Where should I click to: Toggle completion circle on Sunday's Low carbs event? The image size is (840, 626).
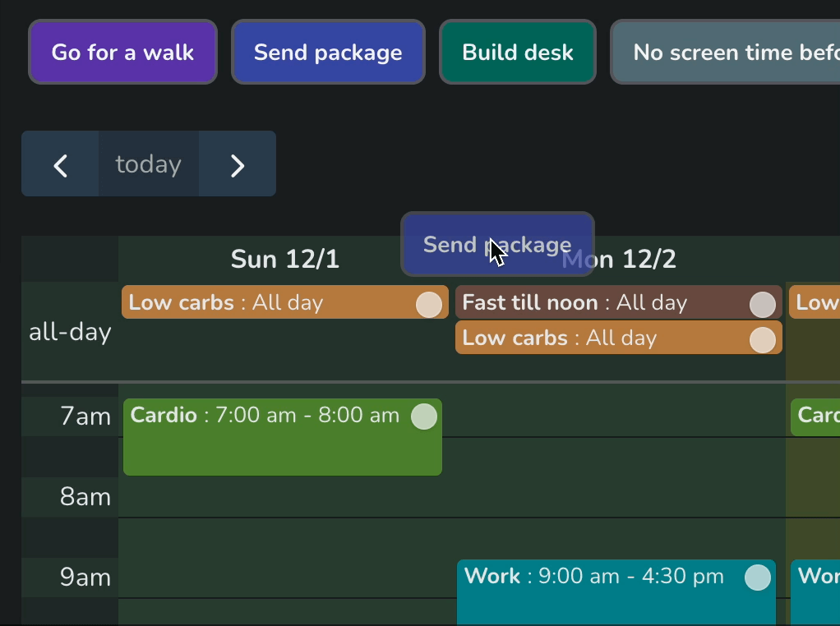coord(429,304)
